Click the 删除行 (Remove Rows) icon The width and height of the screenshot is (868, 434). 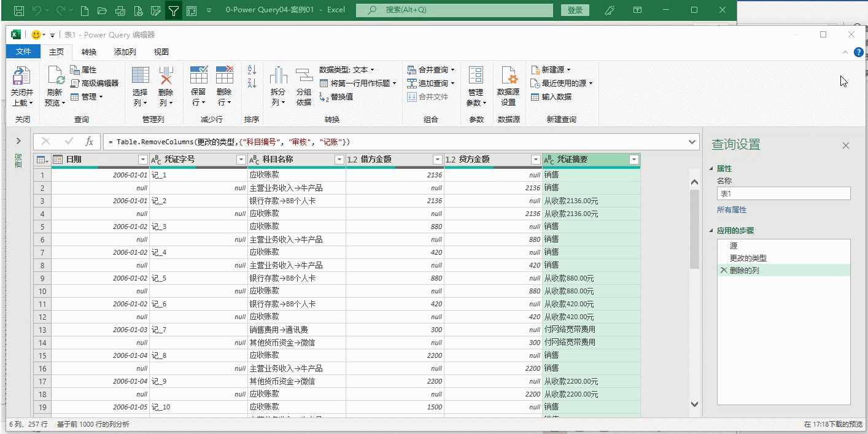(225, 76)
